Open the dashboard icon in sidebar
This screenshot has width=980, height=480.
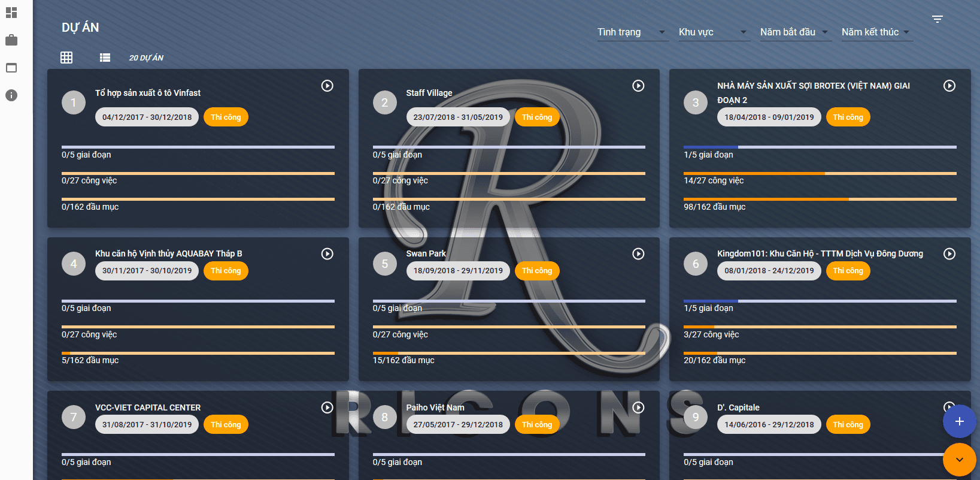point(11,13)
